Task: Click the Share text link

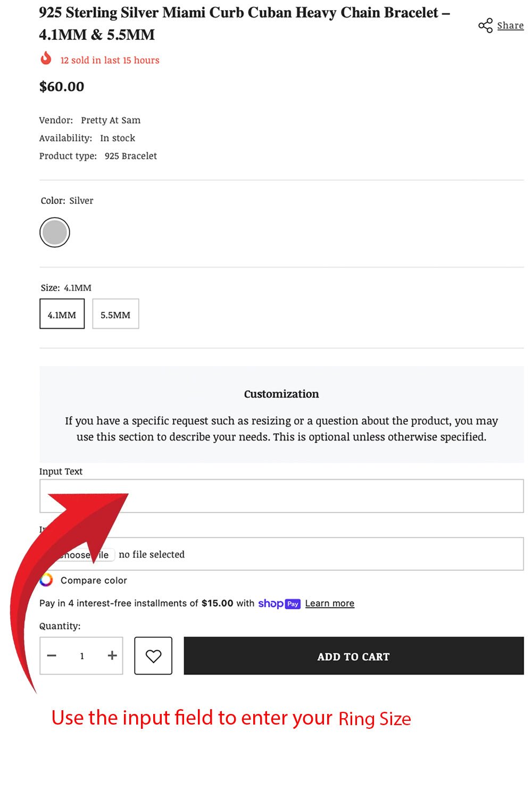Action: click(510, 26)
